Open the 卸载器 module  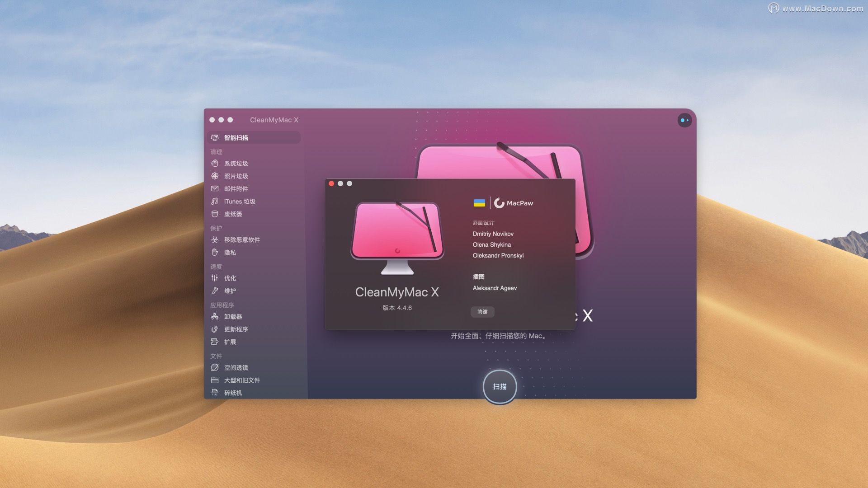tap(254, 316)
